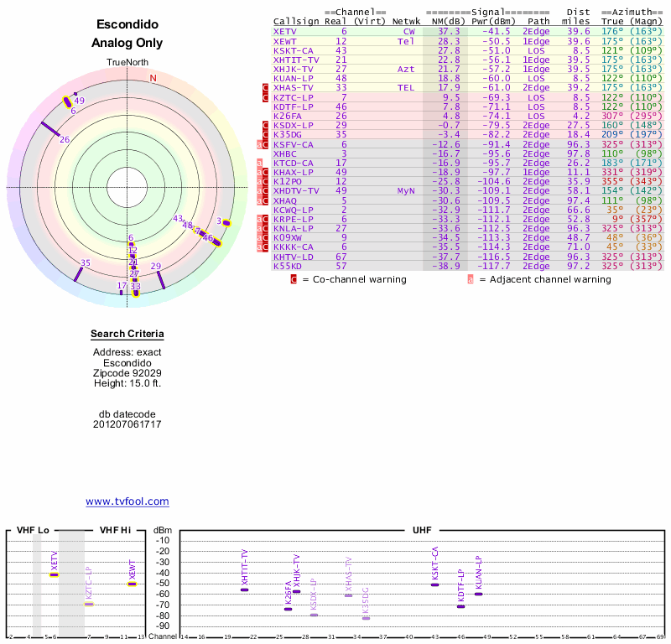Image resolution: width=671 pixels, height=644 pixels.
Task: Click the KCWQ-LP callsign
Action: coord(294,210)
